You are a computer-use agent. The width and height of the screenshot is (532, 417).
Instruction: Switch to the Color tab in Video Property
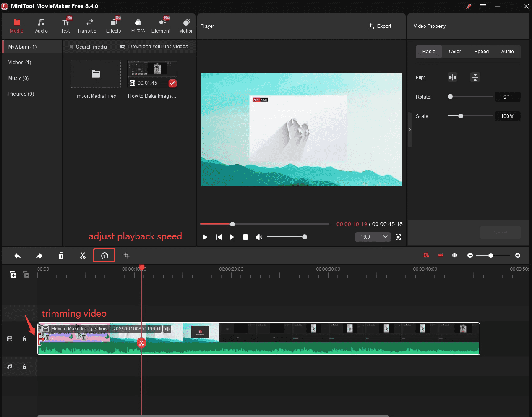pyautogui.click(x=455, y=51)
